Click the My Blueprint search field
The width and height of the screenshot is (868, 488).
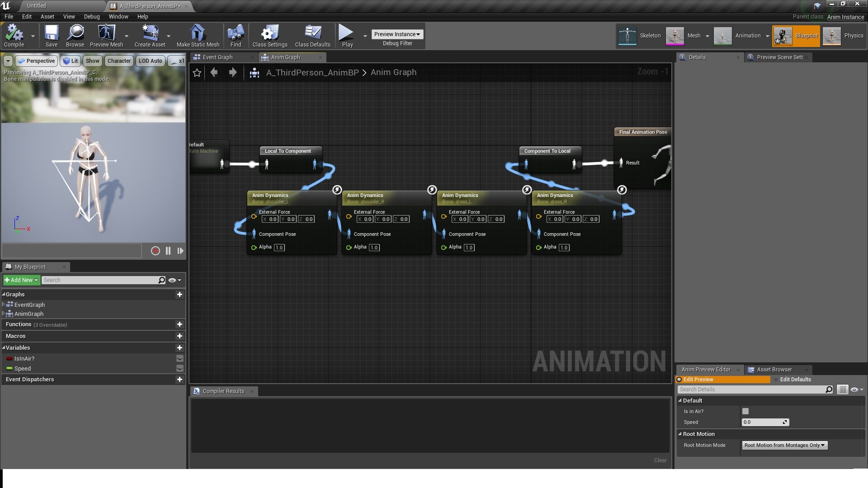click(x=99, y=280)
